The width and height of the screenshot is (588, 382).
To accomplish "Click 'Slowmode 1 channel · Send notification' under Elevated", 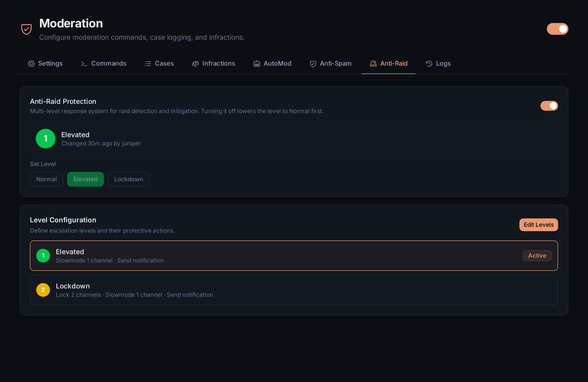I will click(110, 261).
